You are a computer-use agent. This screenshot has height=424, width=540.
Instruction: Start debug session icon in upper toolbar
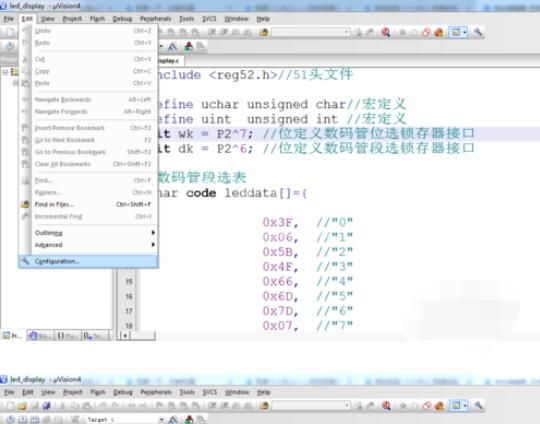point(386,32)
